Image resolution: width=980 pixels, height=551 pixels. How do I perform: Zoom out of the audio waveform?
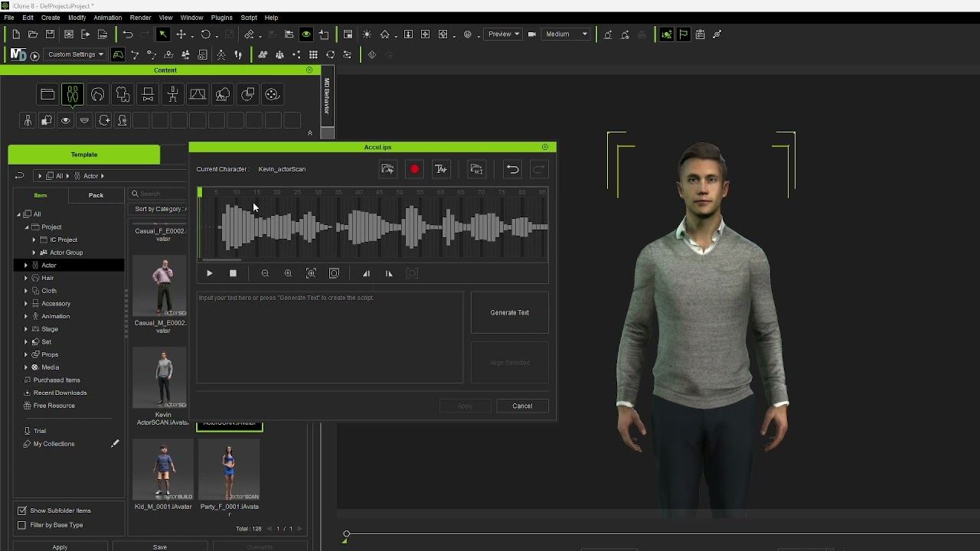[x=265, y=273]
